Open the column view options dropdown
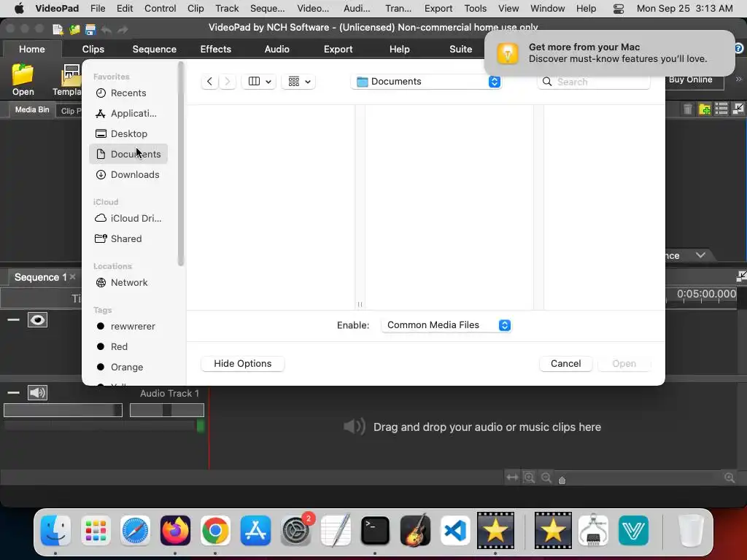Viewport: 747px width, 560px height. (259, 82)
